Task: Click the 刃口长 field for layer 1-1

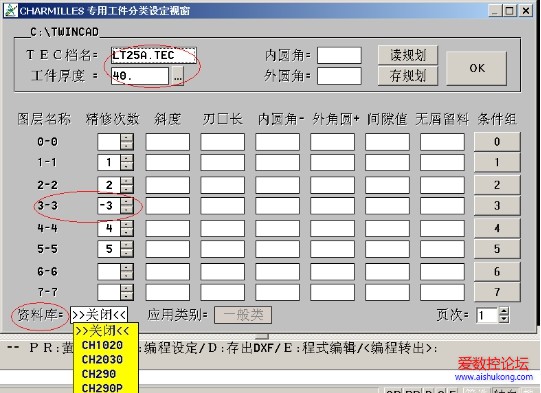Action: [223, 162]
